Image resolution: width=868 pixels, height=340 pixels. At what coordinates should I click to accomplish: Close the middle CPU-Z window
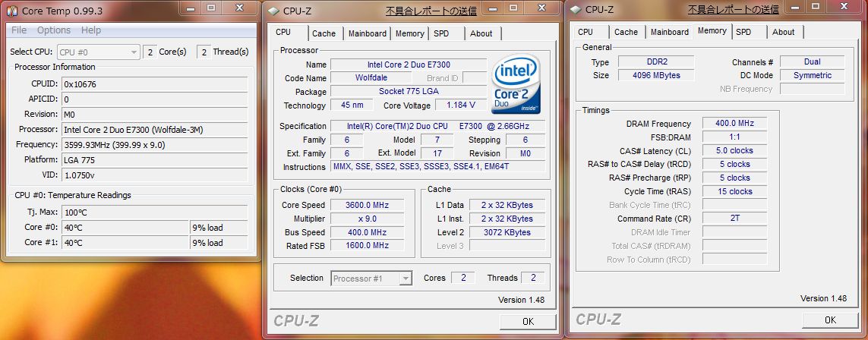point(540,8)
